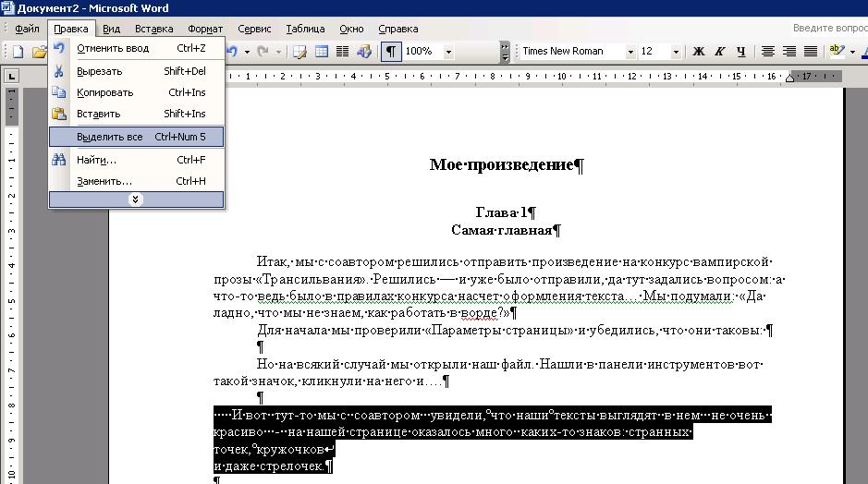
Task: Click the tab stop selector on ruler corner
Action: point(12,77)
